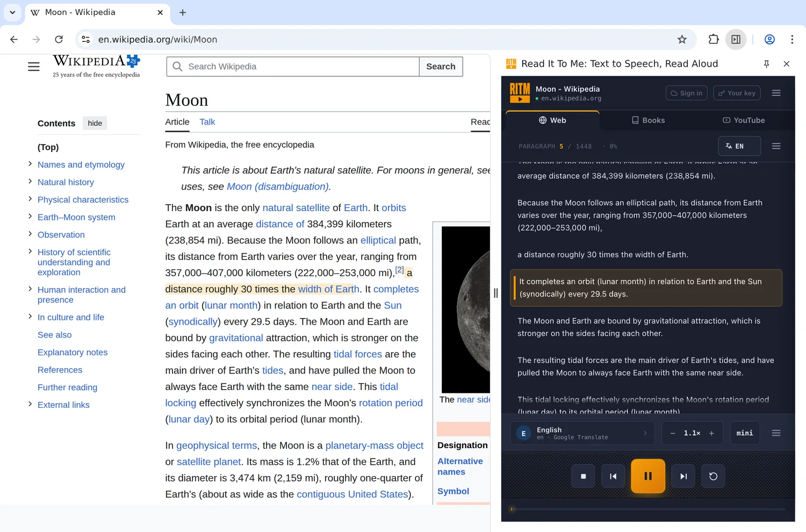Stop the text-to-speech playback
Screen dimensions: 806x532
(x=584, y=476)
